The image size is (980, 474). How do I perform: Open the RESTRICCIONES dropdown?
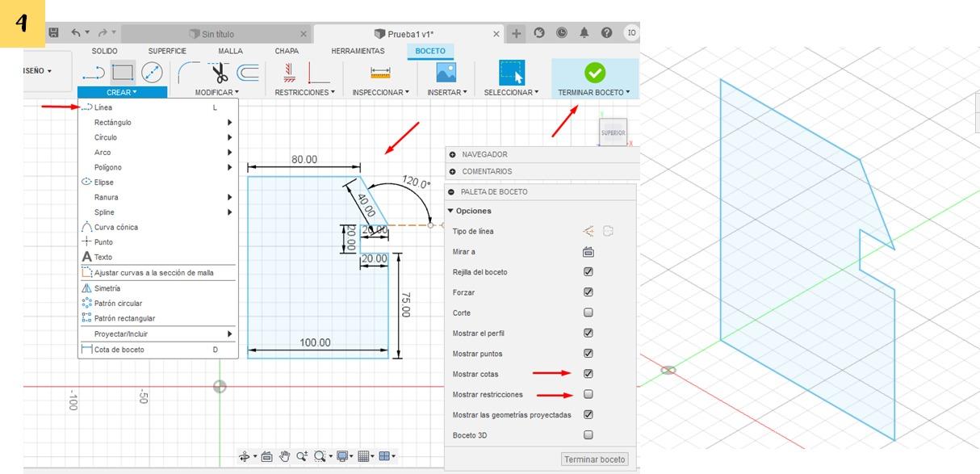[305, 92]
